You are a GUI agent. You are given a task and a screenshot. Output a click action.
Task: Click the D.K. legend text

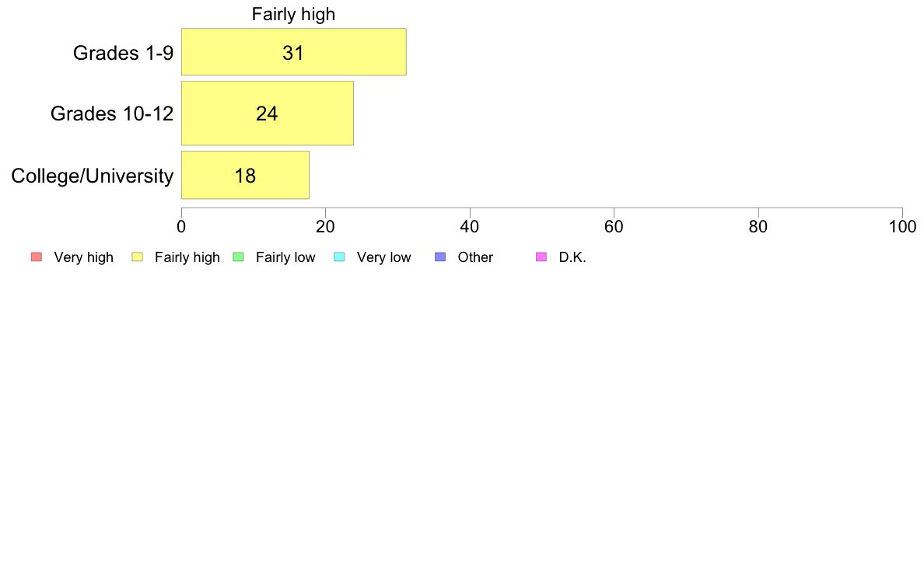(x=572, y=257)
